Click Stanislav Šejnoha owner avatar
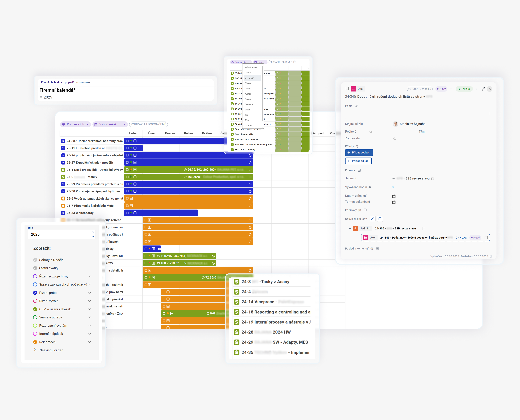This screenshot has height=420, width=520. [x=396, y=124]
